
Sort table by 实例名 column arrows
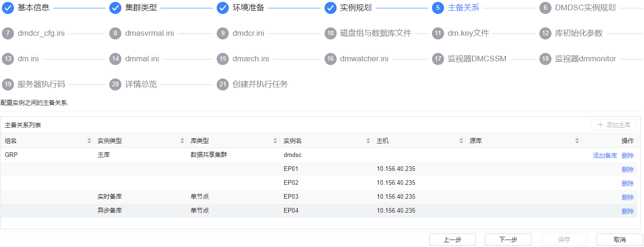point(368,141)
